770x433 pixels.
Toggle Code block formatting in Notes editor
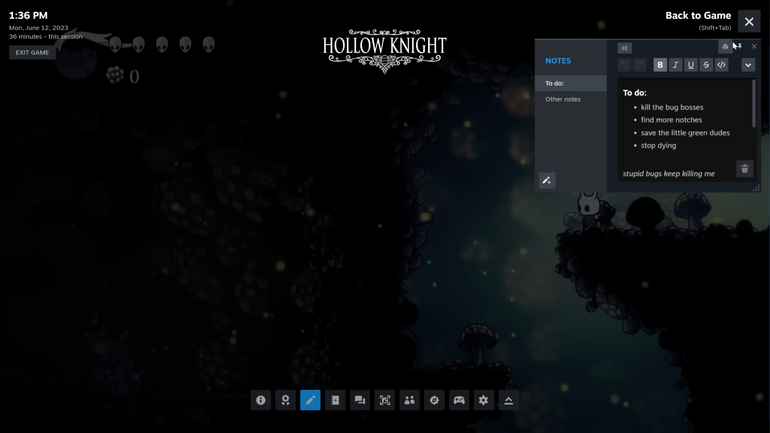coord(721,65)
